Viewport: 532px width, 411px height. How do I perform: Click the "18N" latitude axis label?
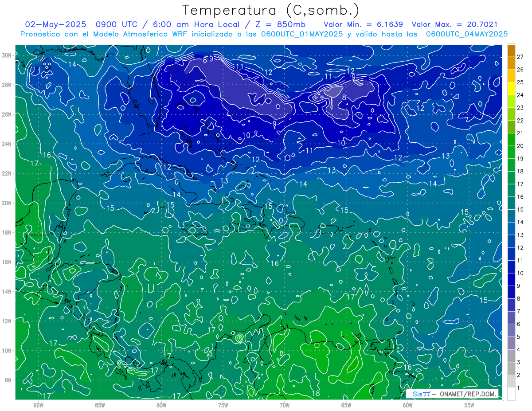(8, 232)
